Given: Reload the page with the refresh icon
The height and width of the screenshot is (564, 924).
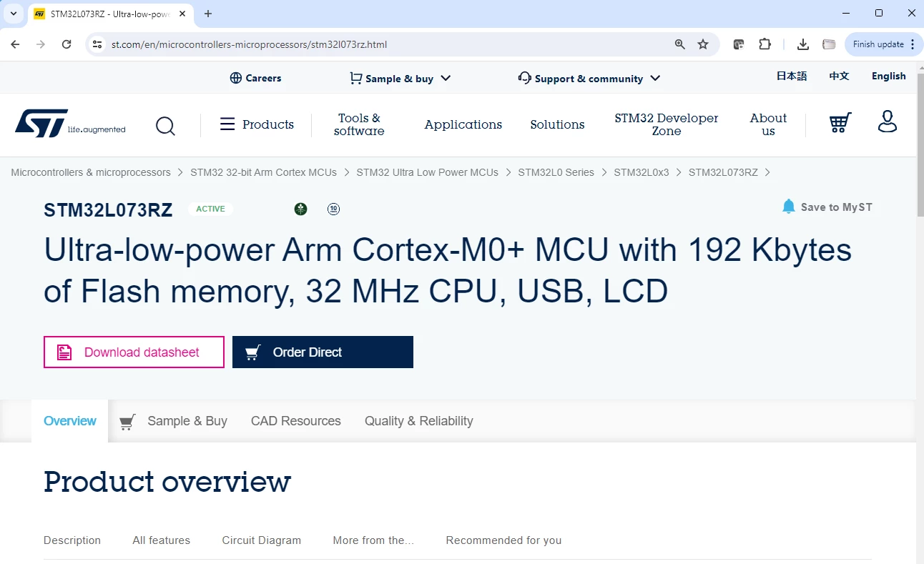Looking at the screenshot, I should [67, 44].
